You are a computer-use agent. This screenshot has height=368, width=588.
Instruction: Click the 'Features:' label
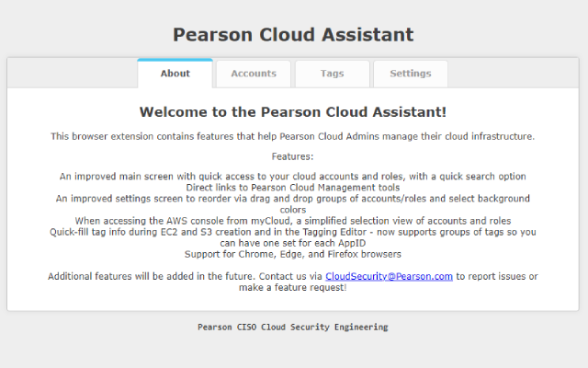(x=293, y=157)
